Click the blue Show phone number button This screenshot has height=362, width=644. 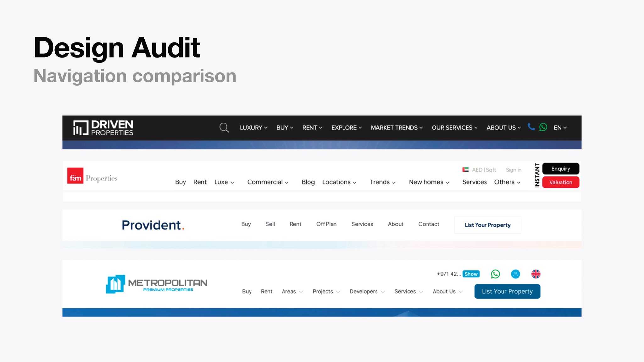tap(471, 274)
